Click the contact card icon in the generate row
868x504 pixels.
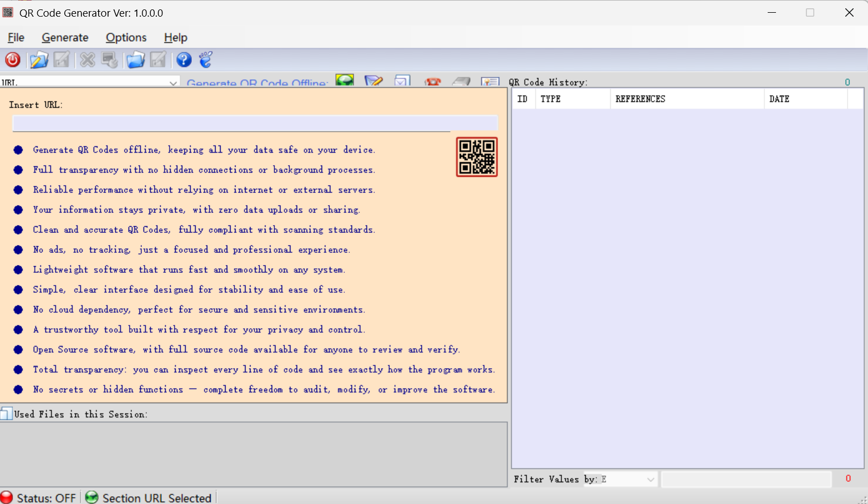490,83
